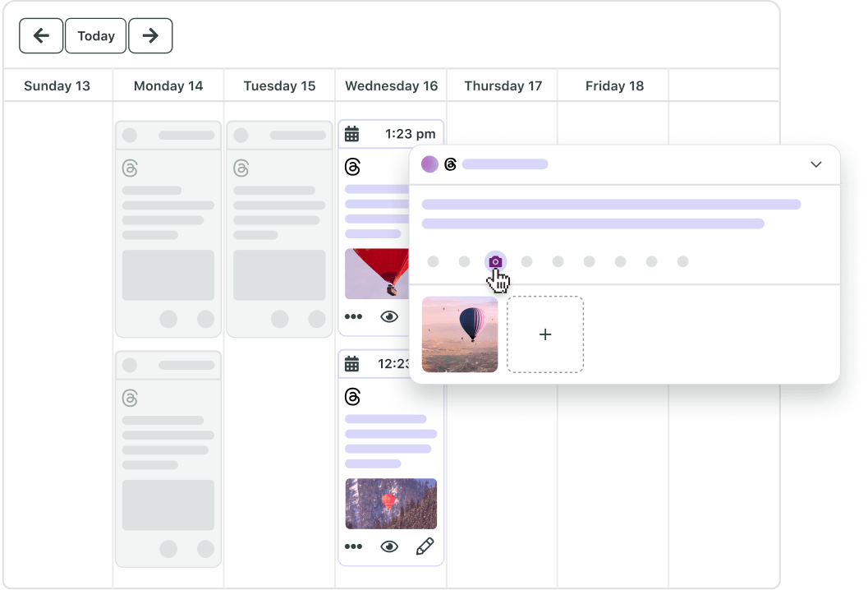Open more options on lower Wednesday post
This screenshot has height=590, width=868.
click(x=353, y=546)
